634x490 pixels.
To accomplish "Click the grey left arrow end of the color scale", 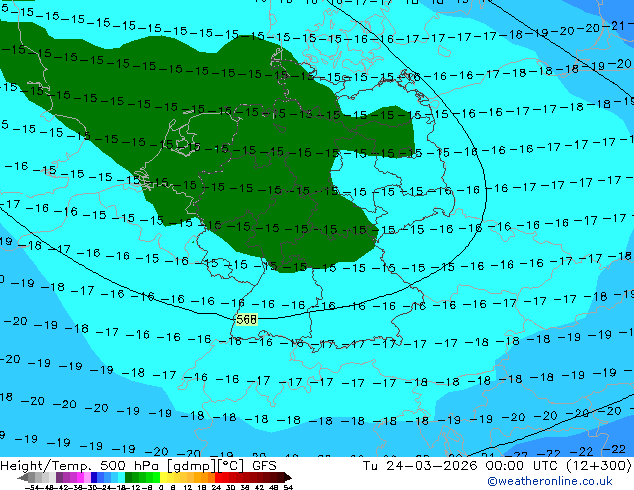I will click(23, 477).
